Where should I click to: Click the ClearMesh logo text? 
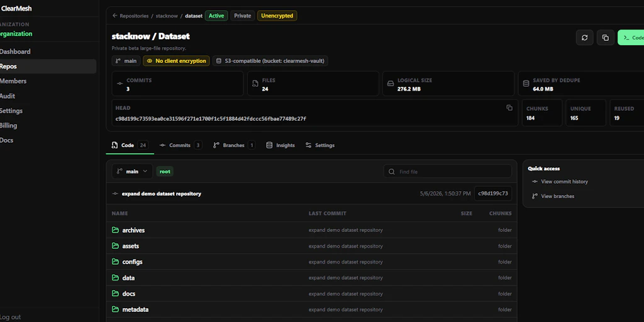[16, 8]
